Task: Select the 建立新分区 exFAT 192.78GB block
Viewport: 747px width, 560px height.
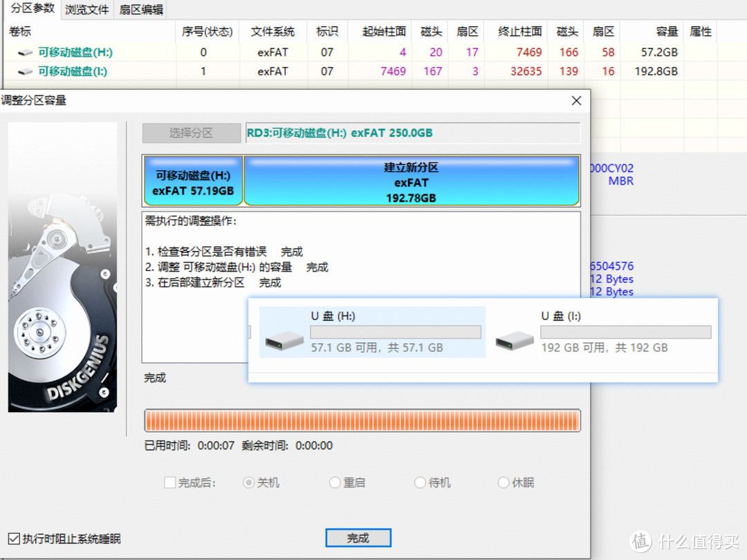Action: 412,181
